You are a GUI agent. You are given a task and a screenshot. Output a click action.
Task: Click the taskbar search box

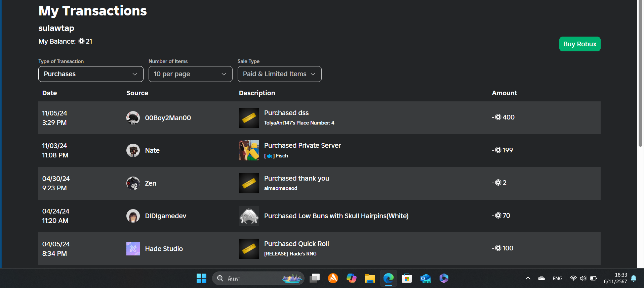click(258, 278)
